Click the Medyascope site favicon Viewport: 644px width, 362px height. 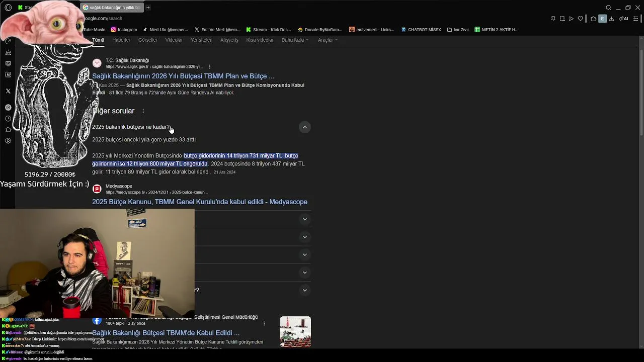click(97, 189)
